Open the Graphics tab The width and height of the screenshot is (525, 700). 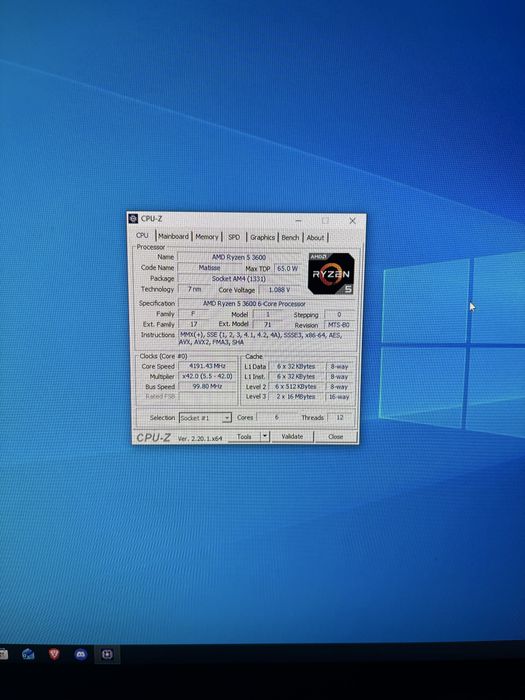coord(262,238)
